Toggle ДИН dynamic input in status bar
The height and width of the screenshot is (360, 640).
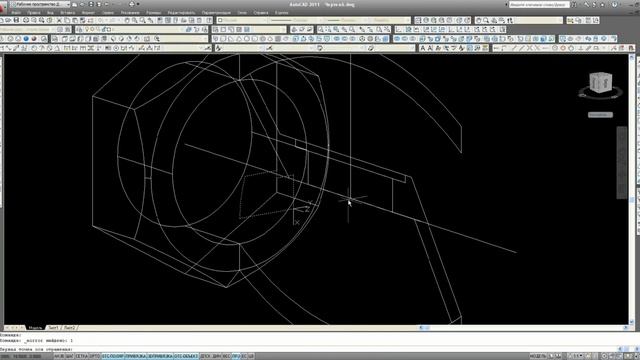tap(217, 356)
